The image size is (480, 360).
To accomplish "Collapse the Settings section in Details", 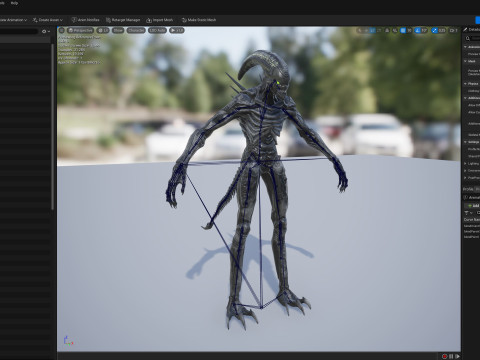I will pyautogui.click(x=466, y=142).
